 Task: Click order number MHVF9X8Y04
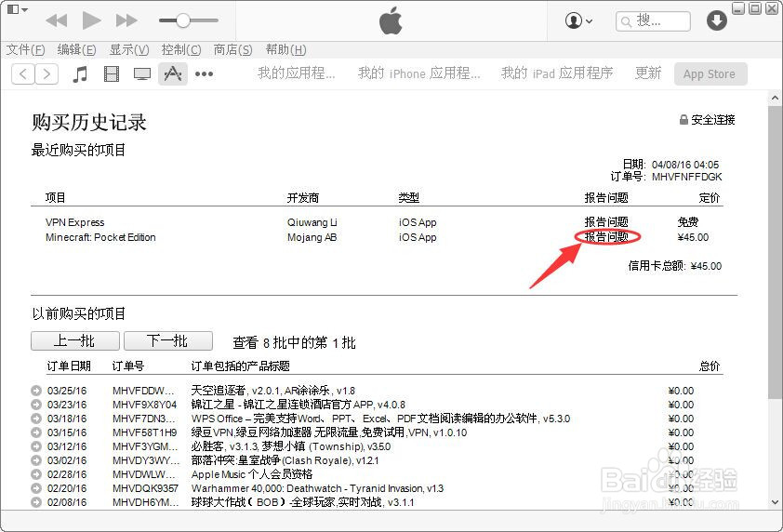[144, 405]
